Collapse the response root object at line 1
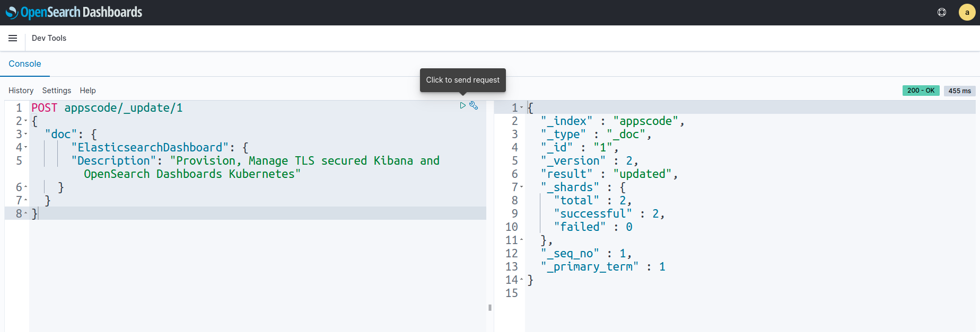This screenshot has width=980, height=332. pos(522,108)
